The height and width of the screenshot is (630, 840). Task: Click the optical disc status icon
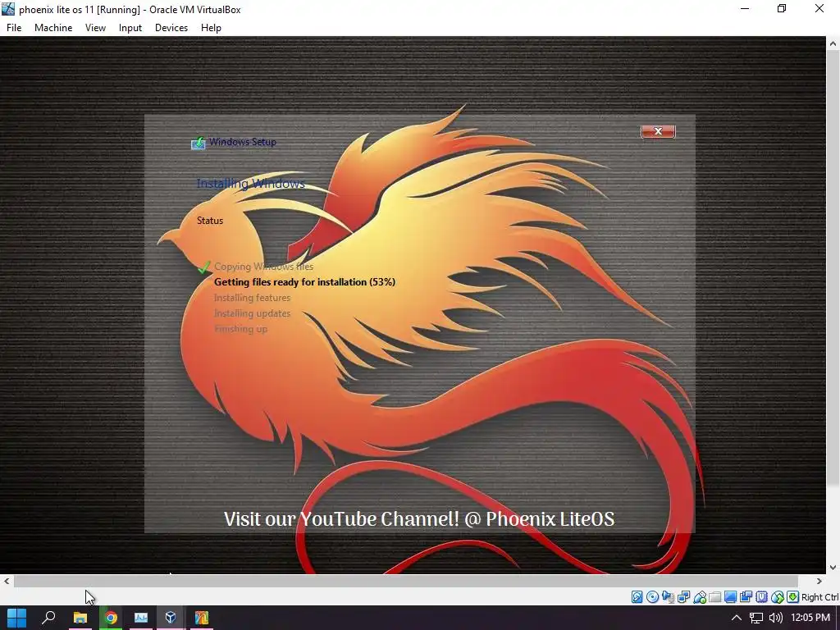652,597
